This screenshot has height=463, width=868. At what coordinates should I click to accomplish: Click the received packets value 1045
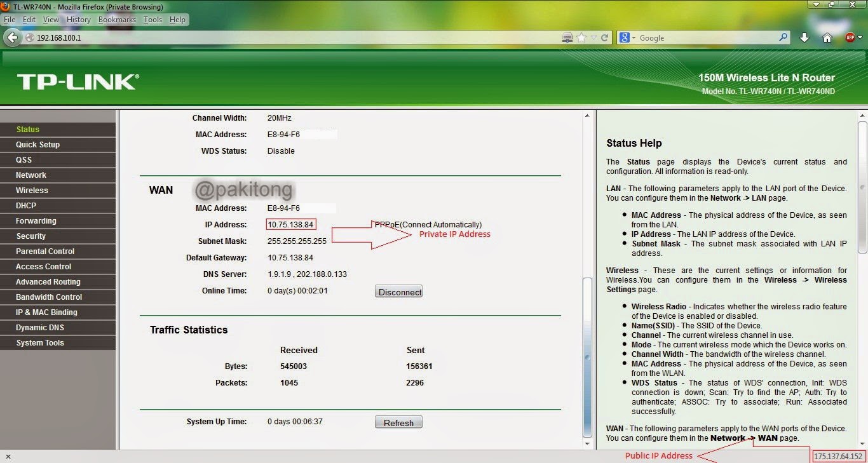(x=289, y=383)
